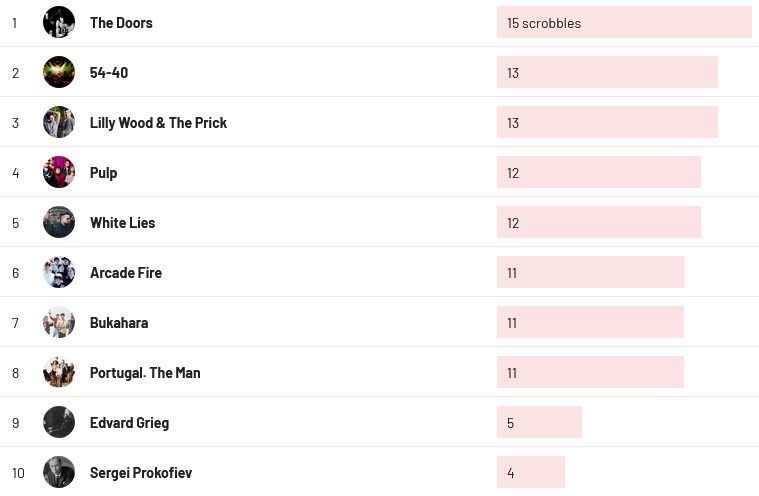Open Lilly Wood & The Prick avatar
This screenshot has height=496, width=759.
[59, 122]
